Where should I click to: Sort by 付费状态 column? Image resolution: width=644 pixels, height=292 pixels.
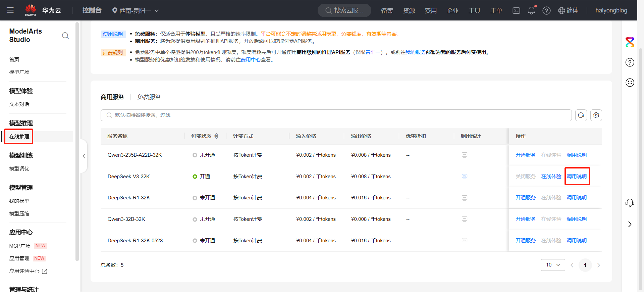216,136
